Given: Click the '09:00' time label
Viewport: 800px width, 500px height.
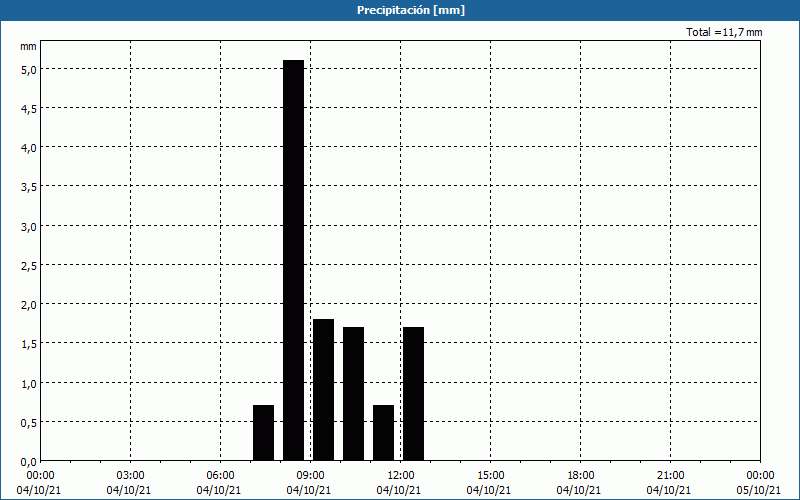Looking at the screenshot, I should click(x=311, y=476).
